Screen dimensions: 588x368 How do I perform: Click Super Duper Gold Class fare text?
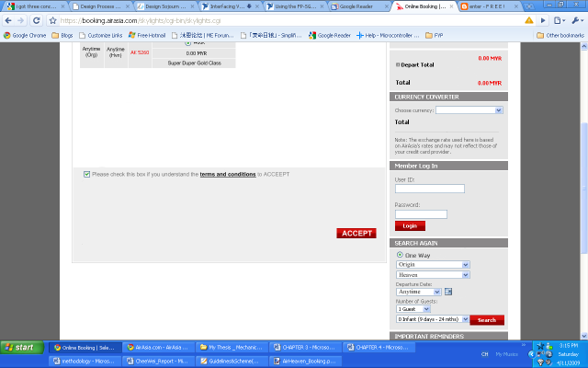[194, 63]
